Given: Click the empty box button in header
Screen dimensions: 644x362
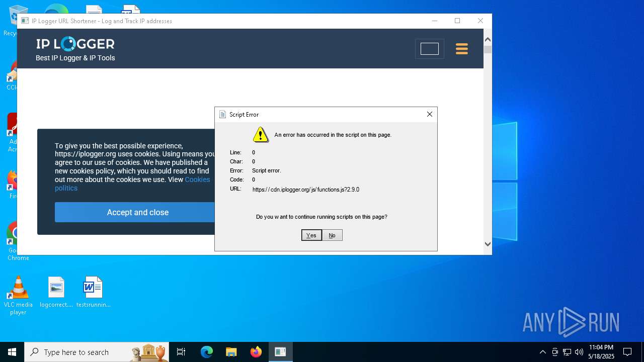Looking at the screenshot, I should (x=430, y=49).
